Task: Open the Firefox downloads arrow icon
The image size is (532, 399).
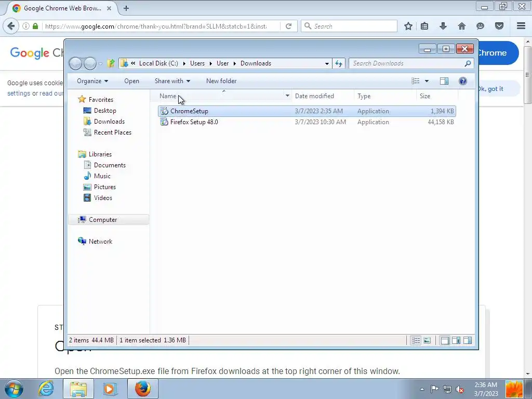Action: click(x=443, y=26)
